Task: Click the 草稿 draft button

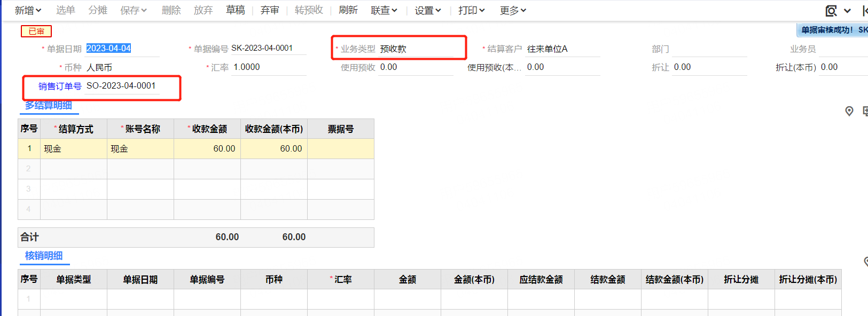Action: tap(235, 10)
